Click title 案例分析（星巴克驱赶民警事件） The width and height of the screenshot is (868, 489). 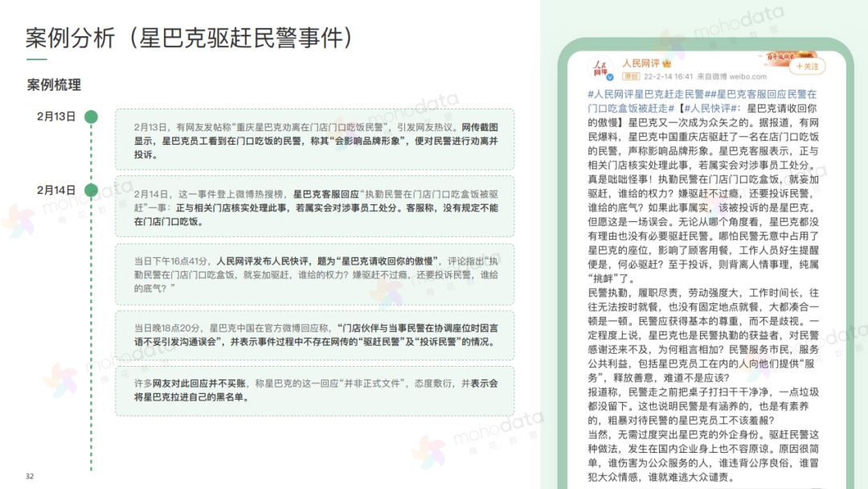[190, 38]
